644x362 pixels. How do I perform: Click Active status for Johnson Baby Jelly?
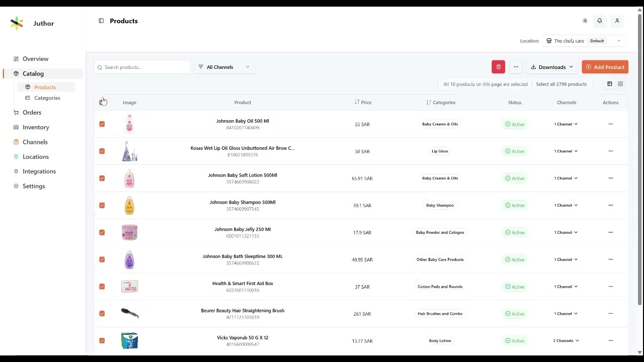[x=515, y=232]
